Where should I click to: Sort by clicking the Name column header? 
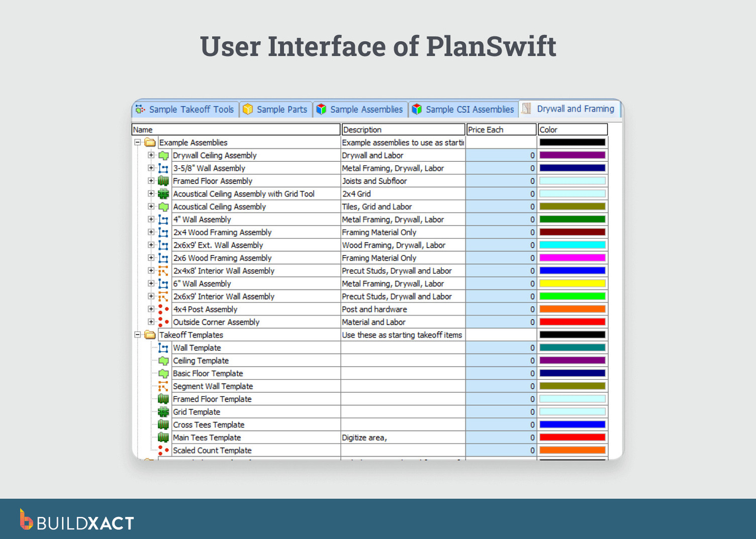point(235,129)
